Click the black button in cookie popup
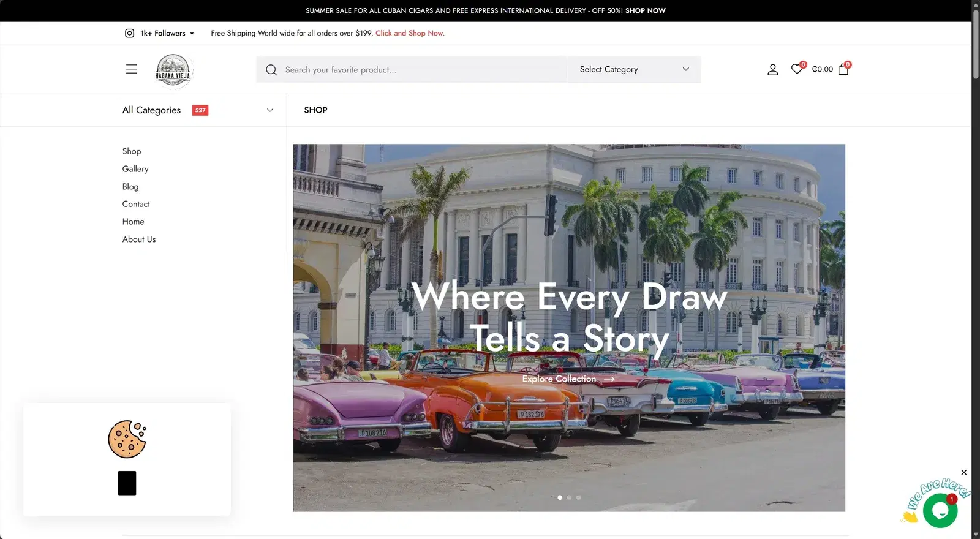980x539 pixels. point(127,483)
